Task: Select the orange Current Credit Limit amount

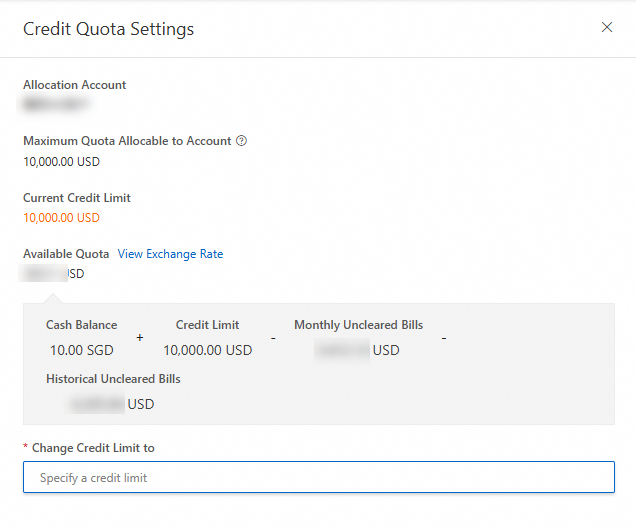Action: pos(61,217)
